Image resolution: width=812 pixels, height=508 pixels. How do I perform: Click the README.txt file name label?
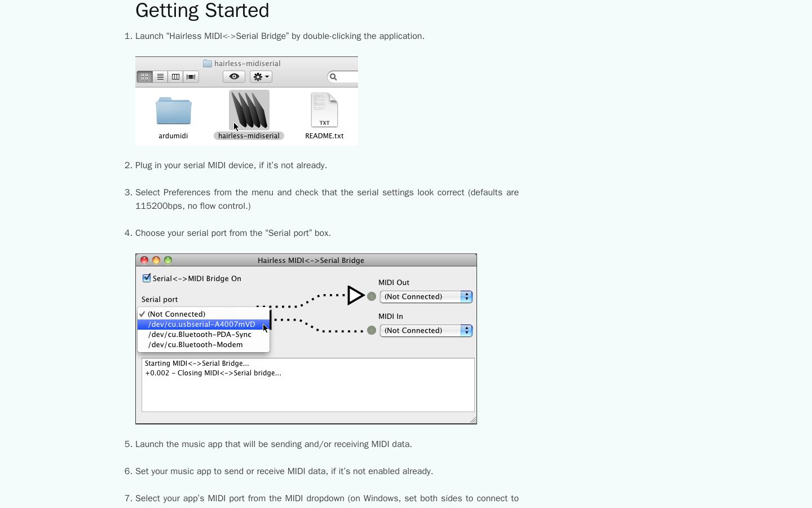(x=324, y=136)
